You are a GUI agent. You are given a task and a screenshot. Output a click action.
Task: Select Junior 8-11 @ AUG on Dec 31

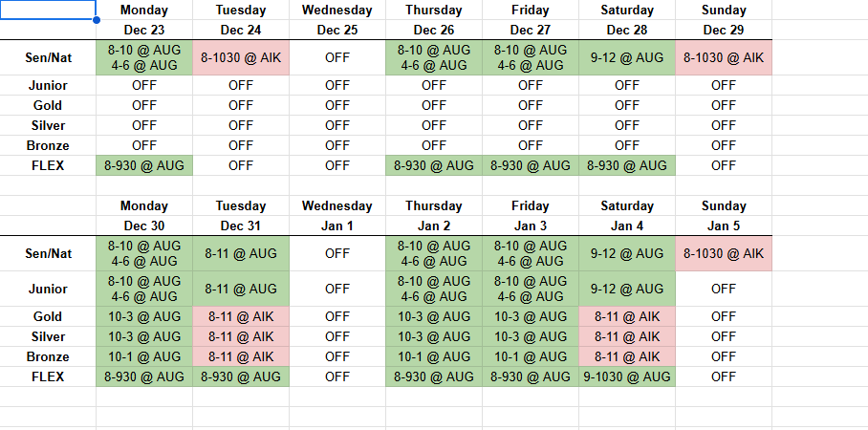click(241, 289)
